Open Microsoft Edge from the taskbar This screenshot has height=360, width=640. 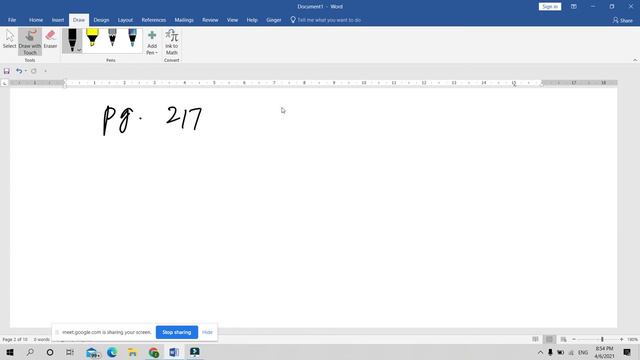(x=112, y=352)
